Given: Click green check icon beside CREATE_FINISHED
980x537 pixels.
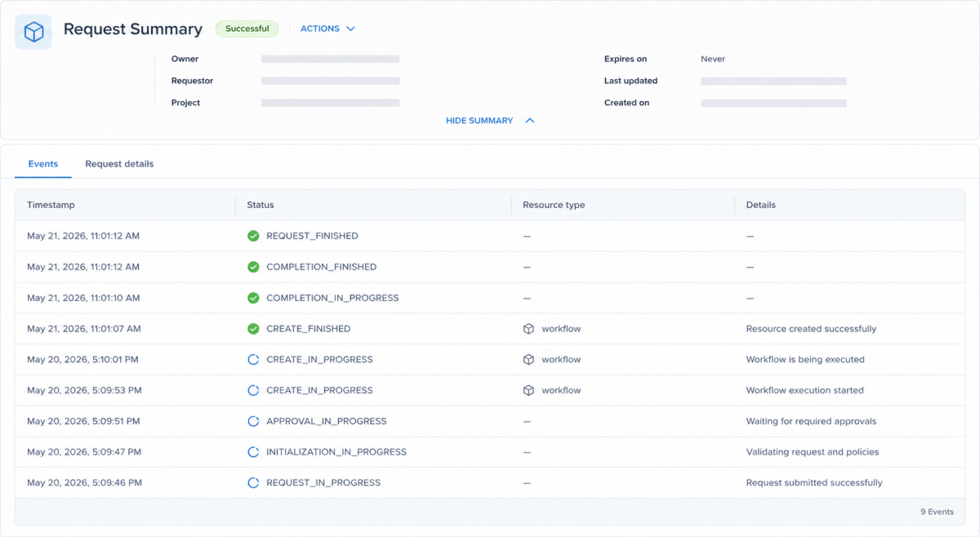Looking at the screenshot, I should tap(253, 329).
